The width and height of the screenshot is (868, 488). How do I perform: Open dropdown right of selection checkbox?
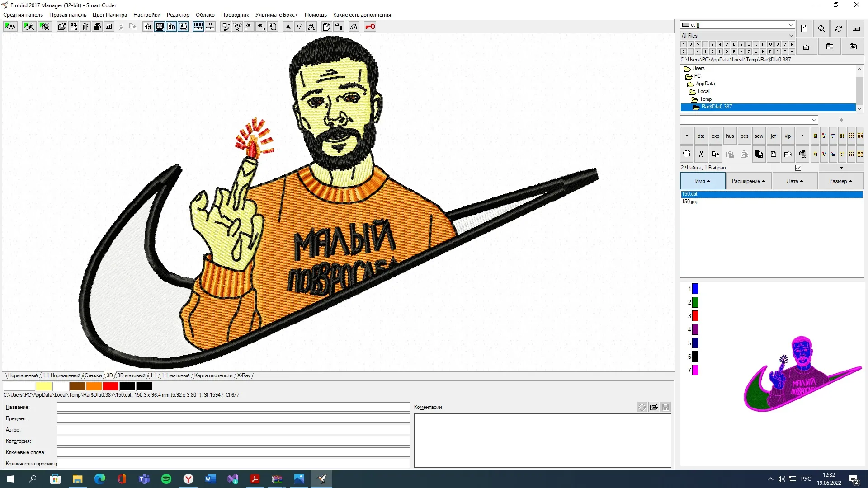coord(841,168)
